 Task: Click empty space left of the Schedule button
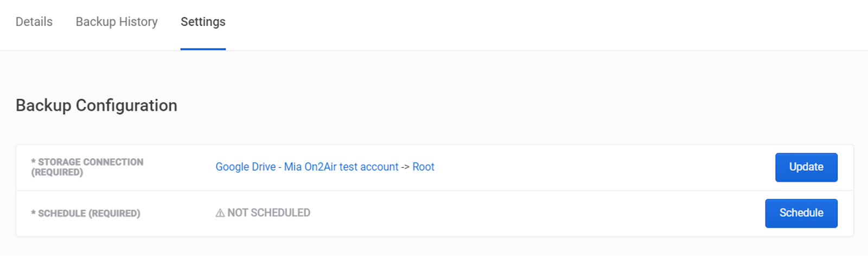(542, 213)
